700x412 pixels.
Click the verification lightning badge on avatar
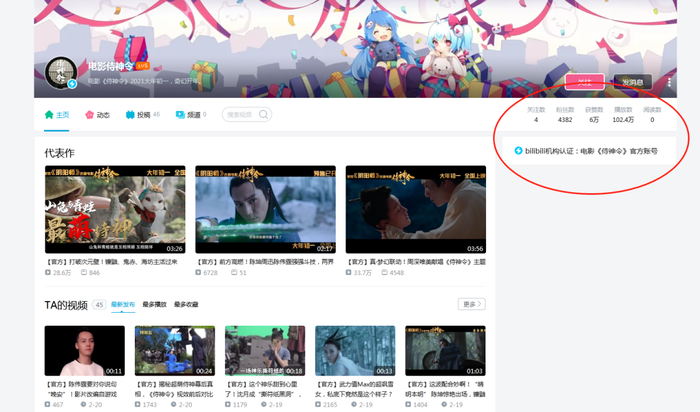click(x=72, y=83)
